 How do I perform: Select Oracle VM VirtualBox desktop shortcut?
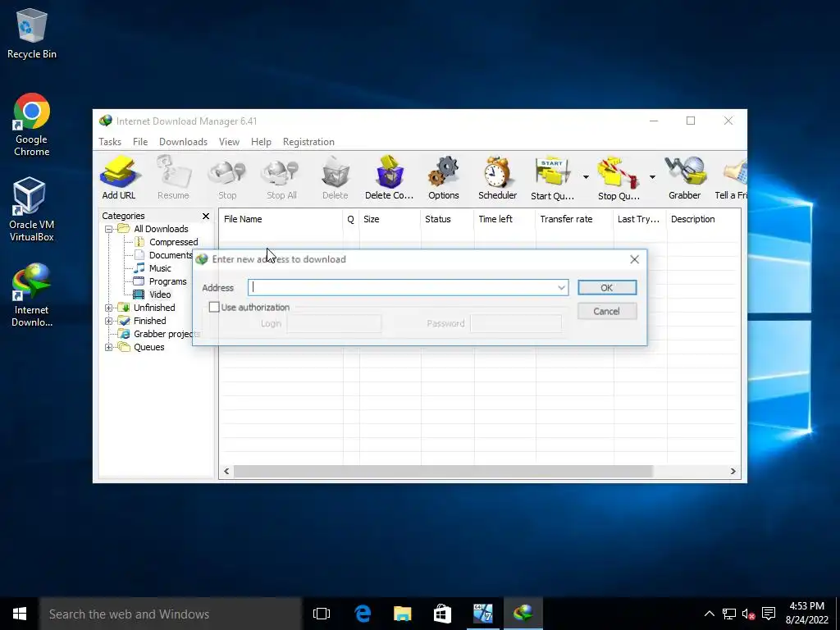click(32, 209)
